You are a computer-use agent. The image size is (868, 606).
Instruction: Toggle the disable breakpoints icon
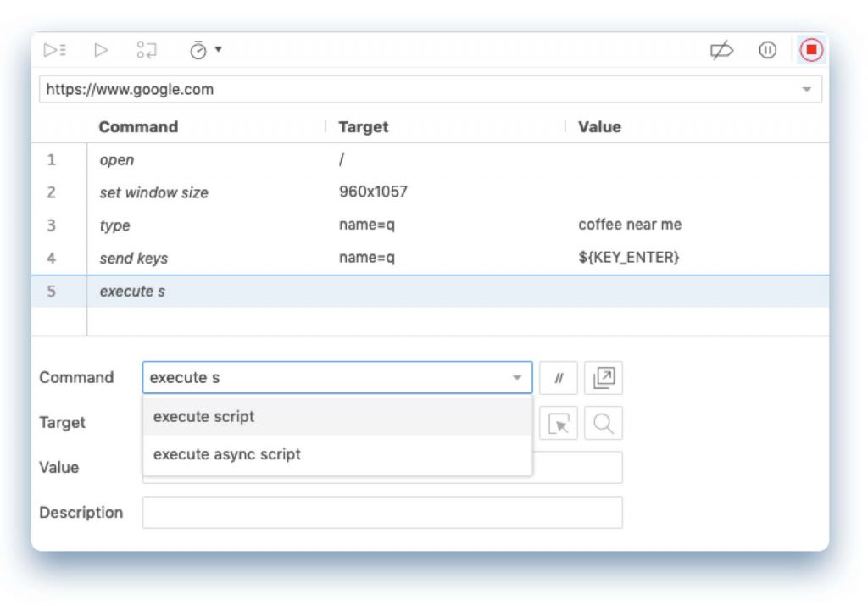721,51
